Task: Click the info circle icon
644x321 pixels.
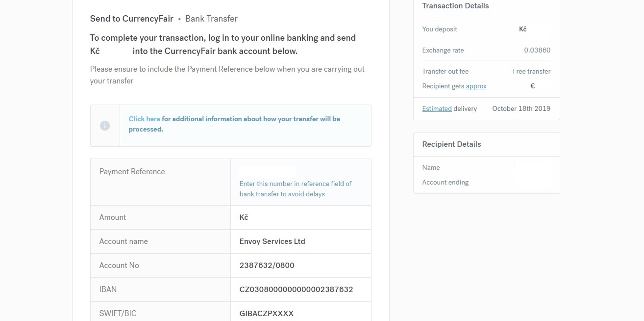Action: tap(104, 126)
